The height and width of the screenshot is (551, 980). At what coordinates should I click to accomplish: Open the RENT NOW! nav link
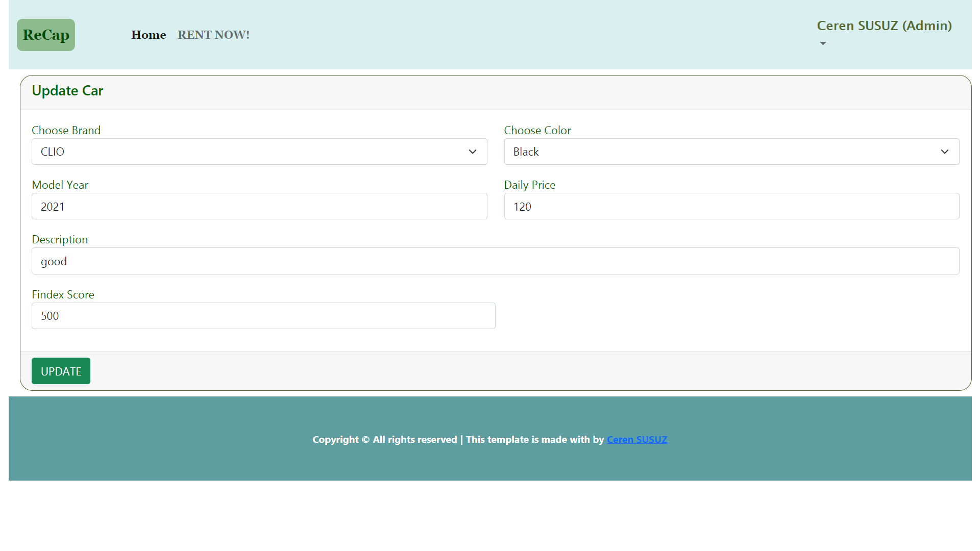point(213,35)
